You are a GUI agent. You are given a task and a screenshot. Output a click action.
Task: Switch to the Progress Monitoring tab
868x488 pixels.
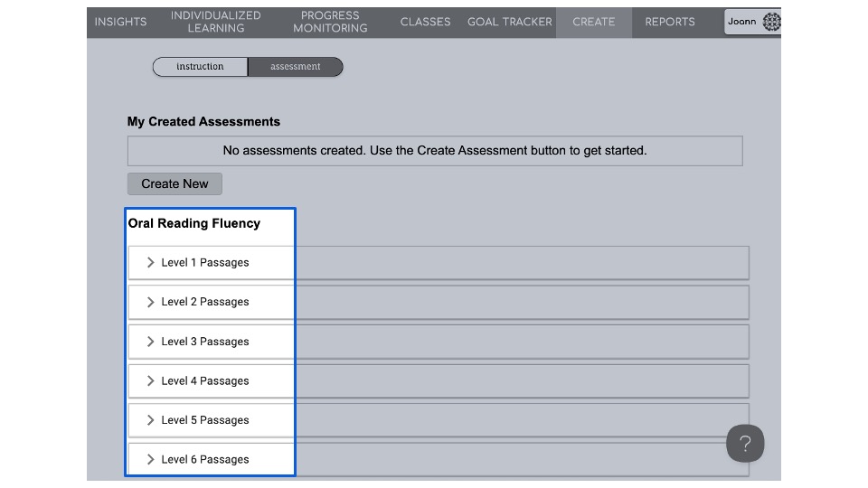coord(330,23)
